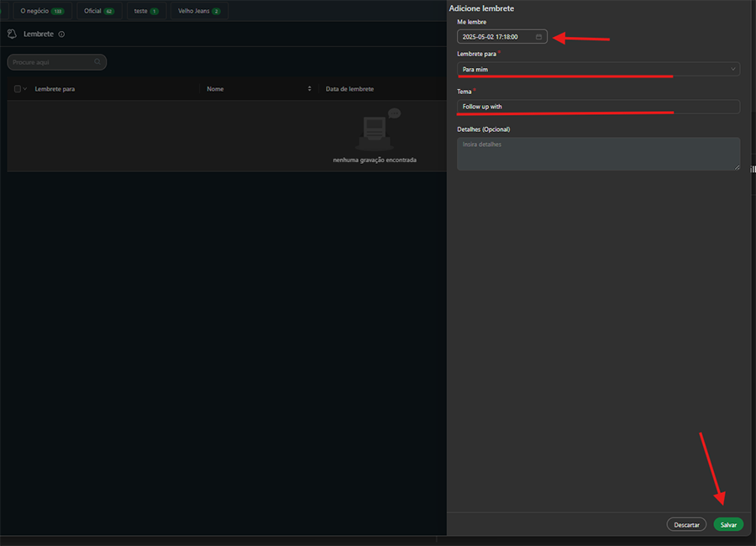Toggle the select-all checkbox in table header
The height and width of the screenshot is (546, 756).
click(17, 89)
